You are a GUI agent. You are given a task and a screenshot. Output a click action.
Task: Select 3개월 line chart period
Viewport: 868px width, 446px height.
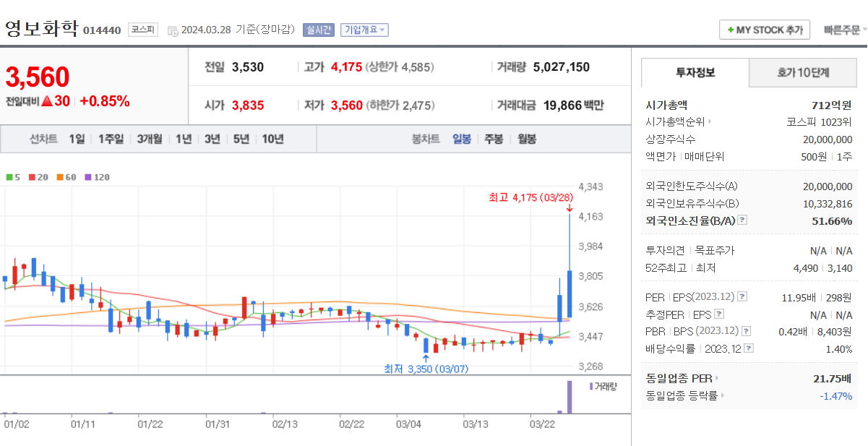click(x=150, y=139)
